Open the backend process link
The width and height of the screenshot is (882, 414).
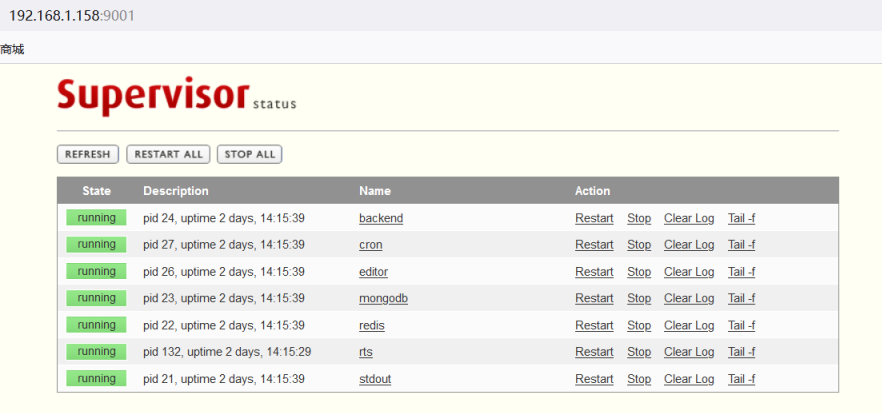pyautogui.click(x=380, y=218)
